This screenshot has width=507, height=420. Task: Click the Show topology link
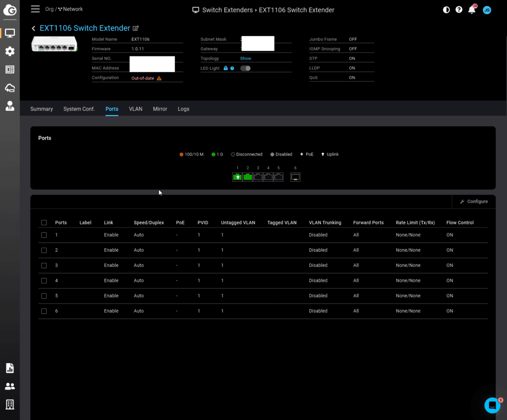pyautogui.click(x=246, y=58)
